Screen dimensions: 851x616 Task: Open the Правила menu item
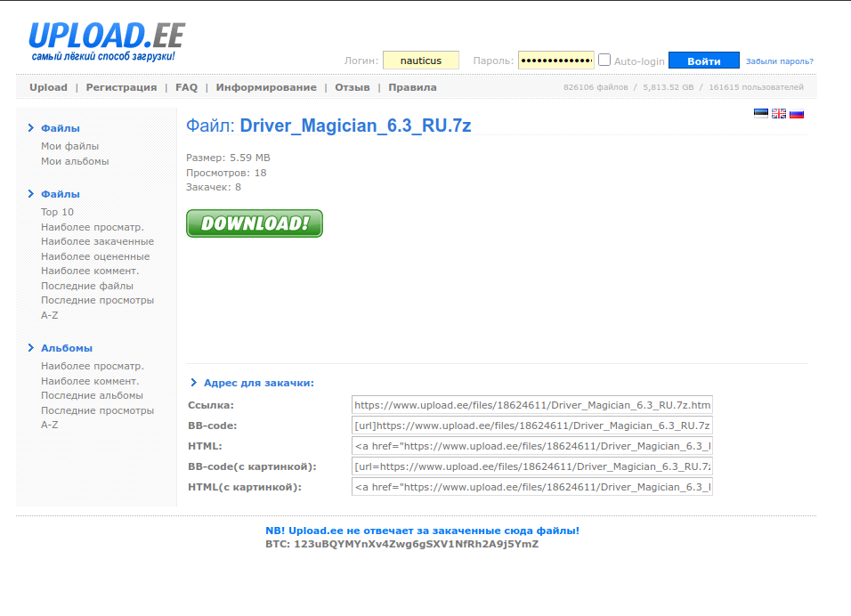pos(412,87)
